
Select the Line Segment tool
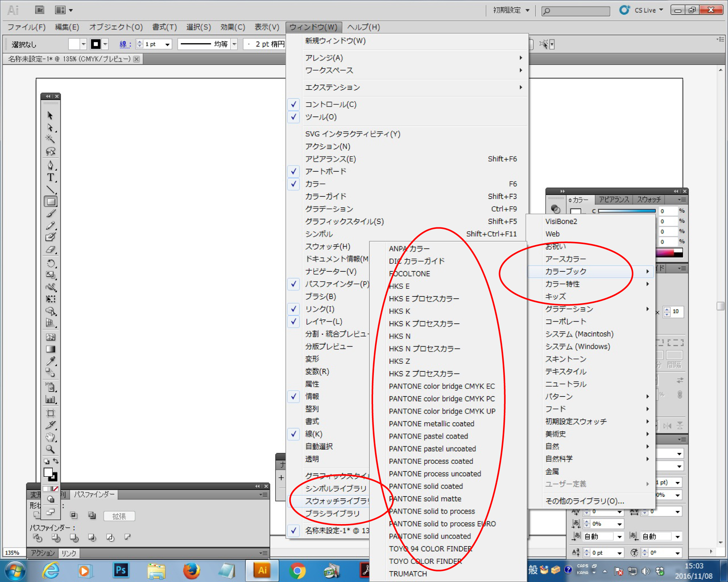[x=50, y=190]
